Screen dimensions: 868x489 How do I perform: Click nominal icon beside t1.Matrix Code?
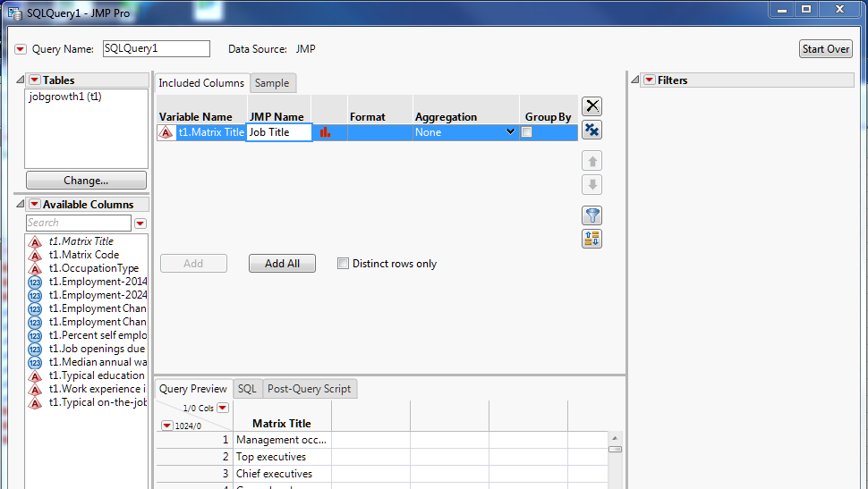[x=35, y=255]
